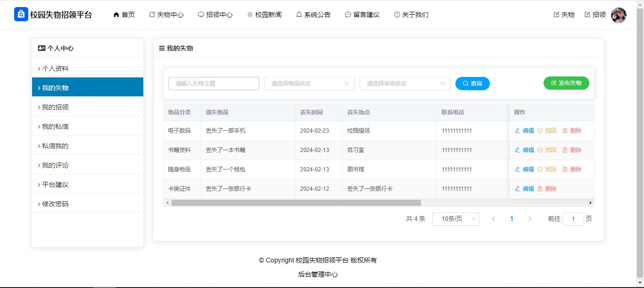Screen dimensions: 644x288
Task: Click the 招领 post icon in header
Action: [x=587, y=15]
